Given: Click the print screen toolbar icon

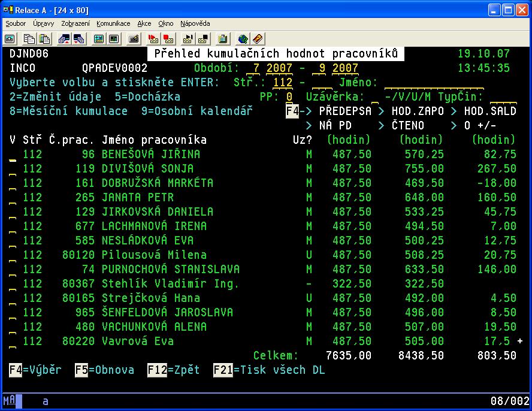Looking at the screenshot, I should (10, 39).
